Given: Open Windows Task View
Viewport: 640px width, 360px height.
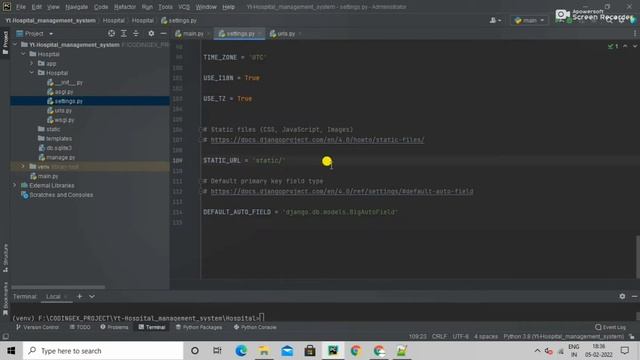Looking at the screenshot, I should pos(217,351).
